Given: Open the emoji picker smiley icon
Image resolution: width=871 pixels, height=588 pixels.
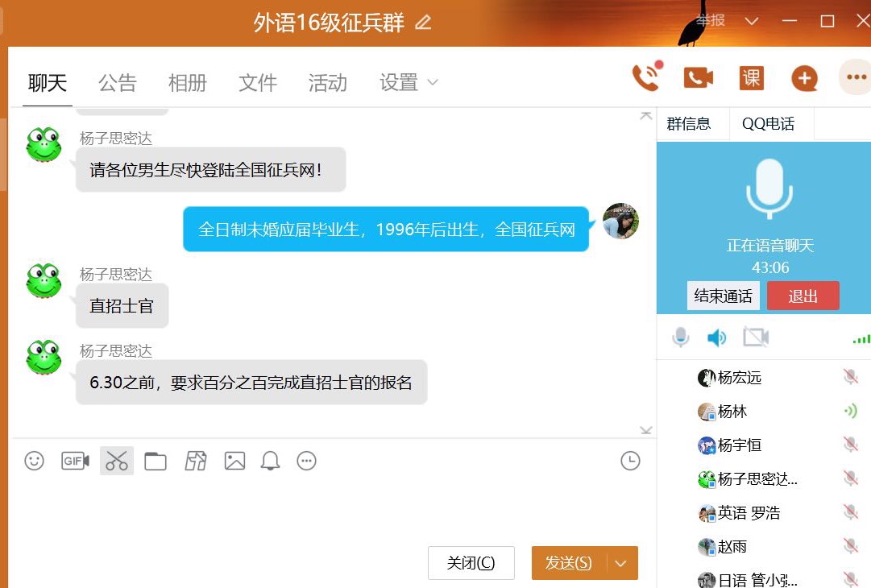Looking at the screenshot, I should (x=34, y=461).
